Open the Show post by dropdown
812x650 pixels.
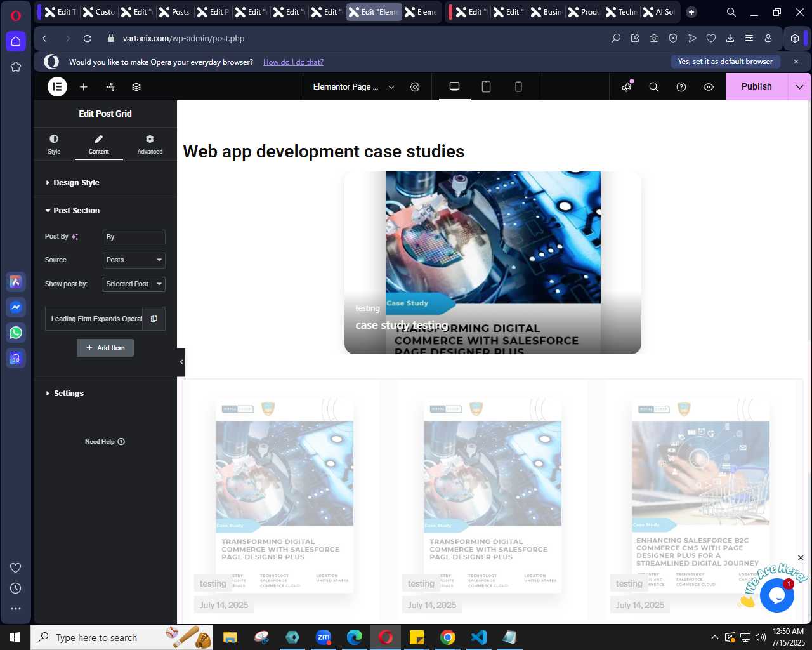[x=134, y=284]
